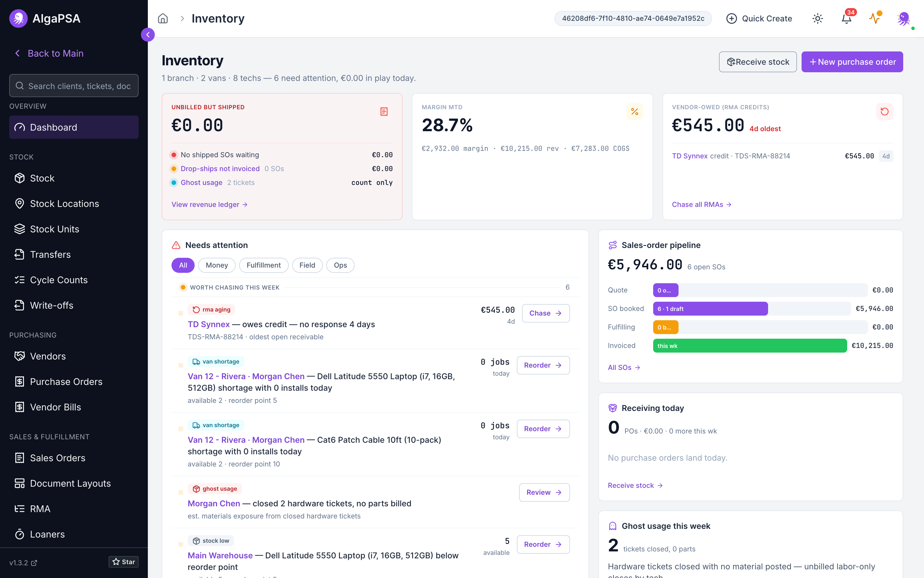This screenshot has width=924, height=578.
Task: Select the Field filter tab
Action: pos(307,265)
